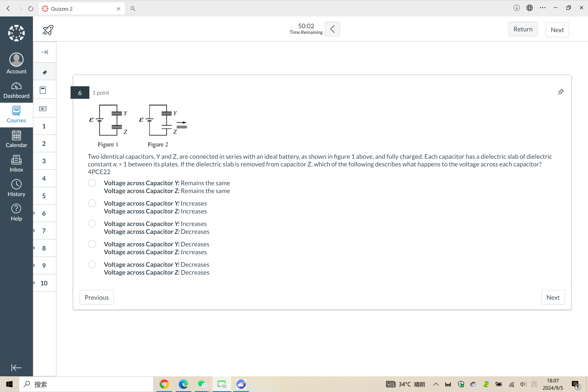Click the Previous button at bottom left
This screenshot has height=392, width=588.
click(x=96, y=297)
